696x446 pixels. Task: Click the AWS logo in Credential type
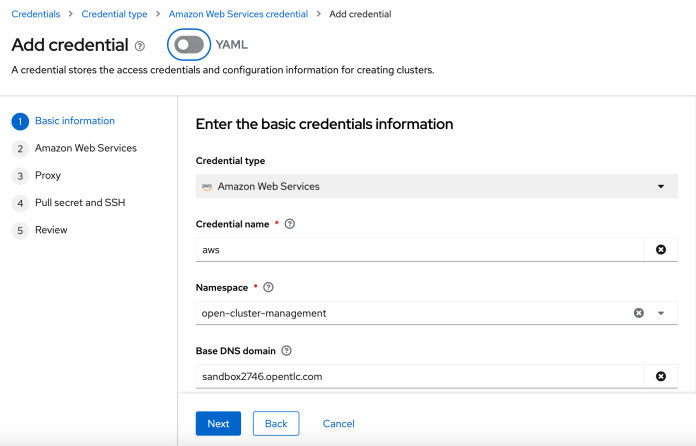207,187
